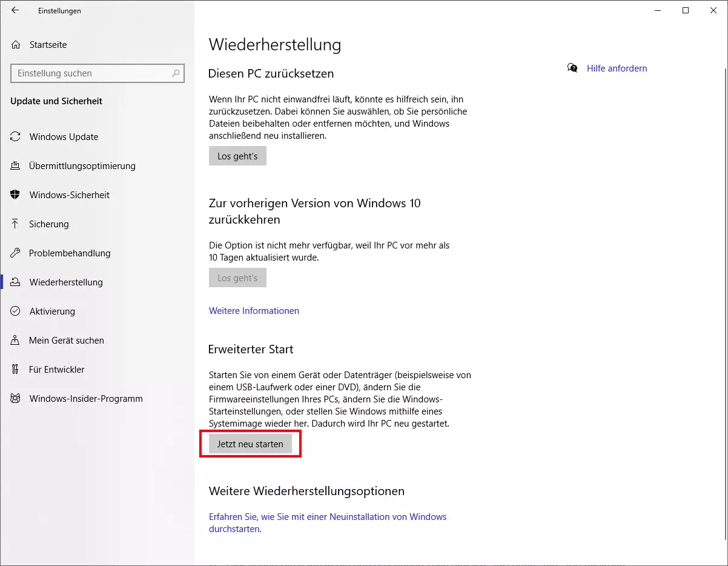Focus the Einstellung suchen search field

pyautogui.click(x=98, y=73)
